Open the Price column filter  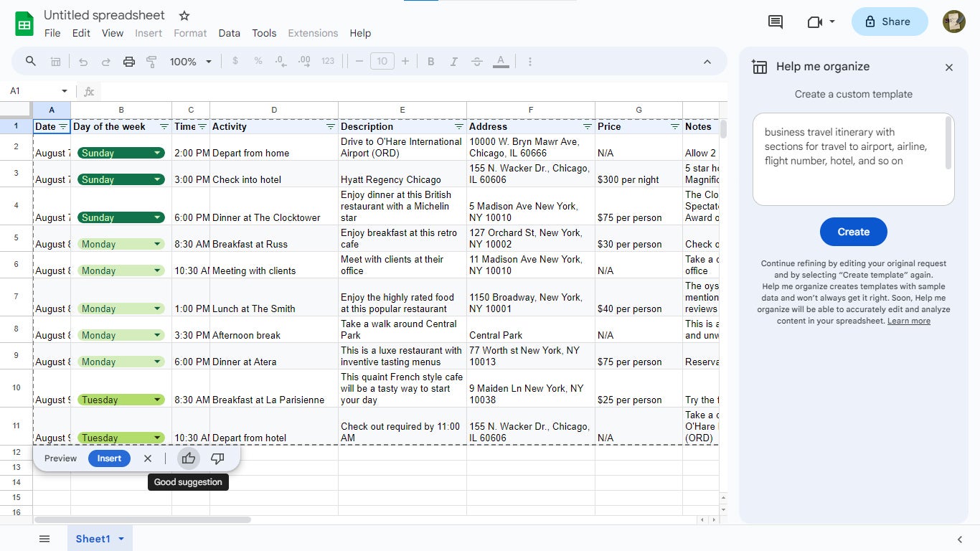click(675, 126)
